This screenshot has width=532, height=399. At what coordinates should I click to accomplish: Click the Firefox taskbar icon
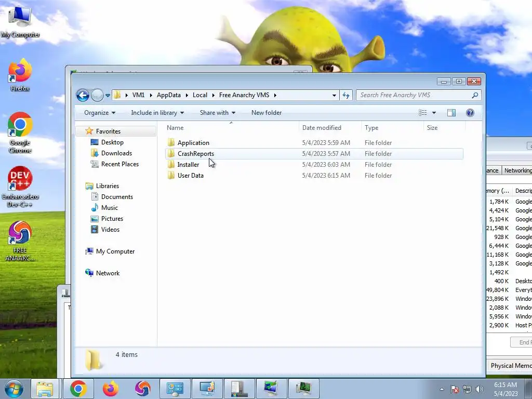111,389
